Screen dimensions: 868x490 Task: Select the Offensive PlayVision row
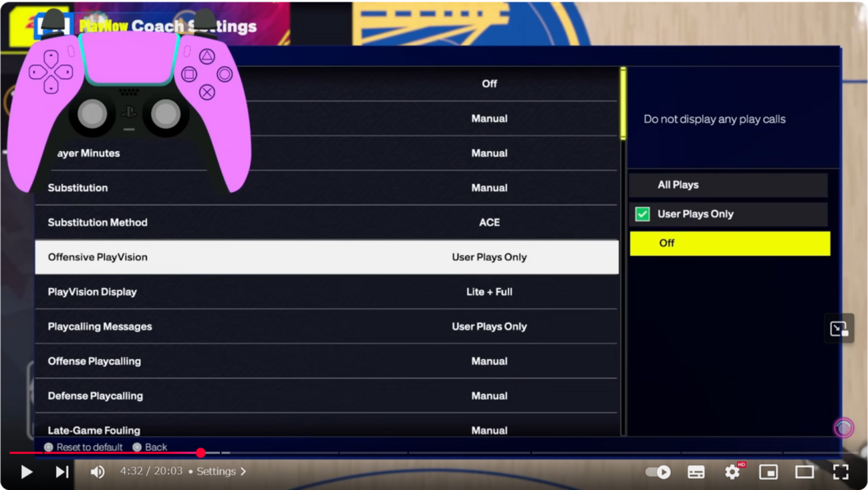click(327, 257)
